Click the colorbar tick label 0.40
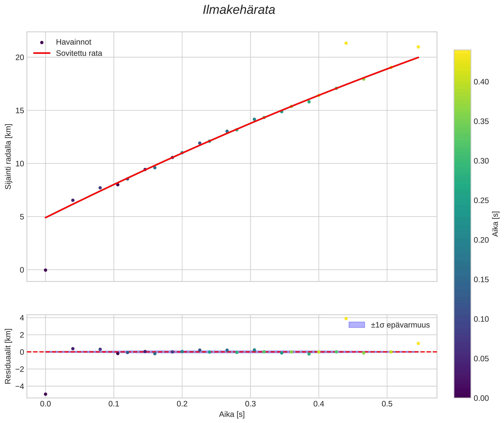This screenshot has height=423, width=504. click(481, 82)
